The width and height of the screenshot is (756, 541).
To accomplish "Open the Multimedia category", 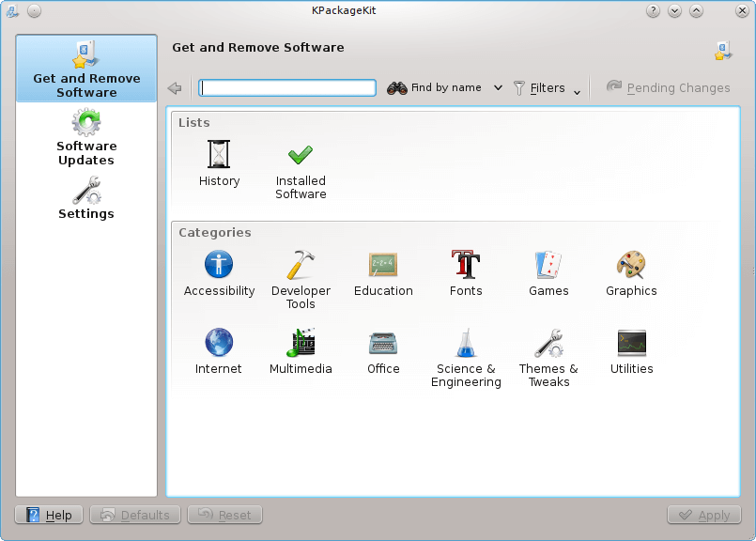I will tap(301, 344).
